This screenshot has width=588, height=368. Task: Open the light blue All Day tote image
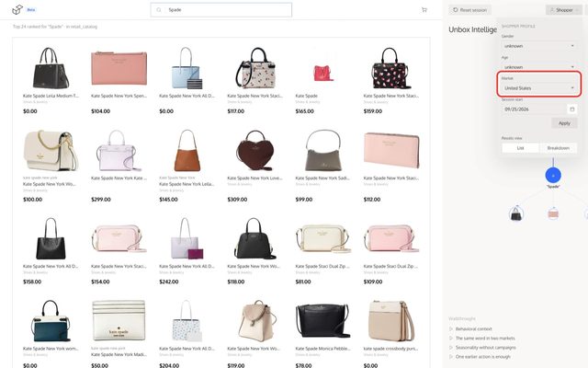187,68
